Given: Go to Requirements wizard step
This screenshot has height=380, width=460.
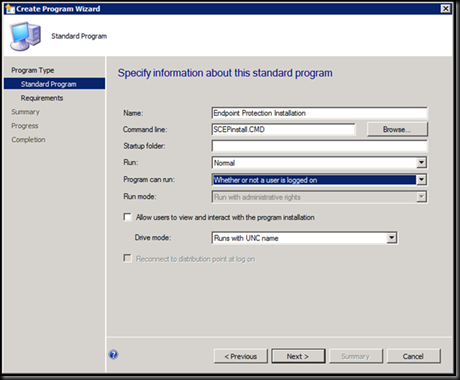Looking at the screenshot, I should click(42, 98).
